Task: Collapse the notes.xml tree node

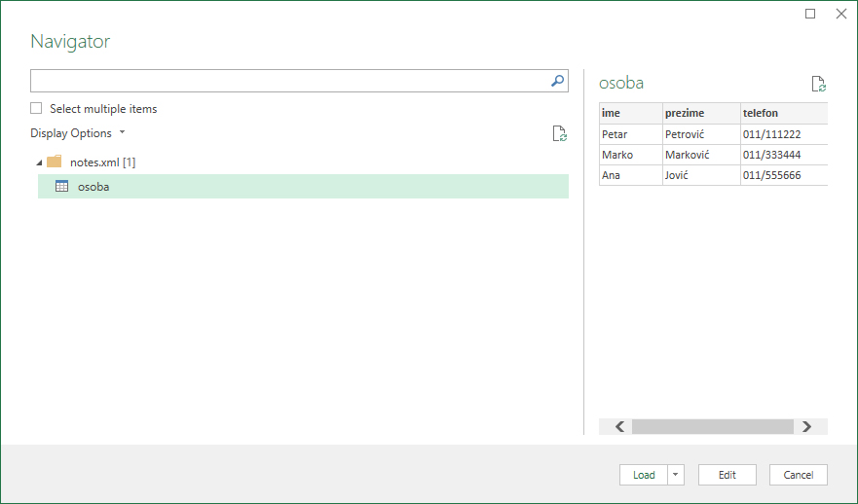Action: click(38, 162)
